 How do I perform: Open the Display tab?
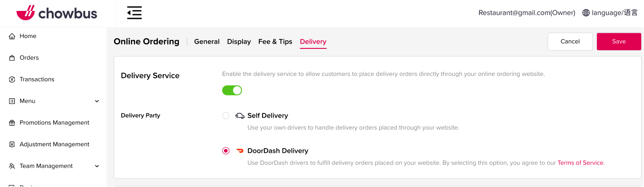(239, 42)
